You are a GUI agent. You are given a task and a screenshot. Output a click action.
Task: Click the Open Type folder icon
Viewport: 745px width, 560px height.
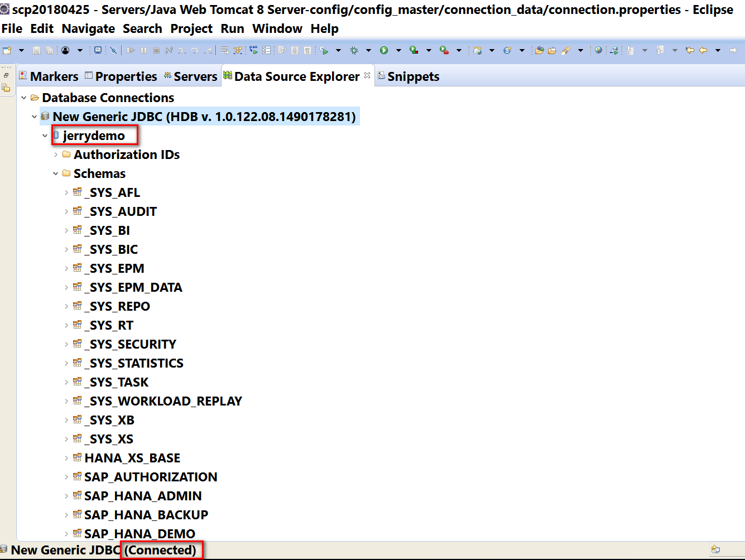point(539,50)
